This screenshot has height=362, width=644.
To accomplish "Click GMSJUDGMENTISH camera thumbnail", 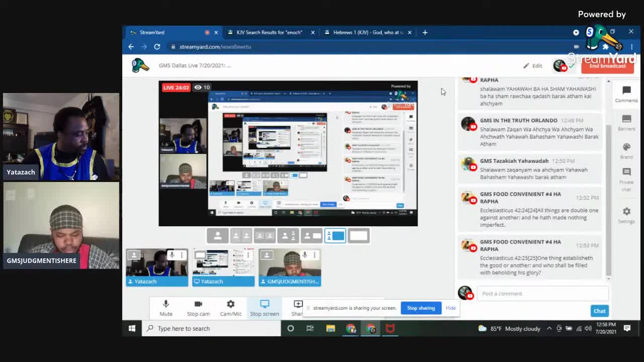I will coord(290,267).
